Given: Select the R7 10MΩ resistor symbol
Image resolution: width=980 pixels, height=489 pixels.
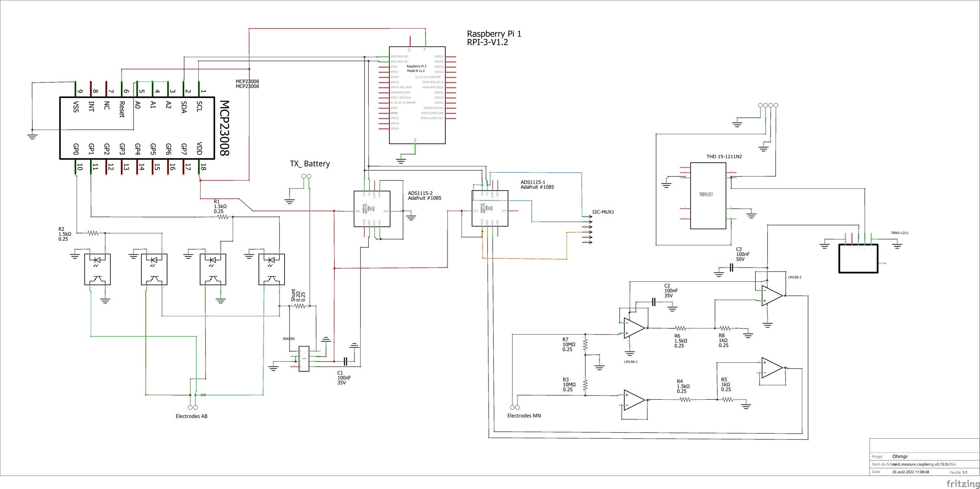Looking at the screenshot, I should [x=585, y=344].
